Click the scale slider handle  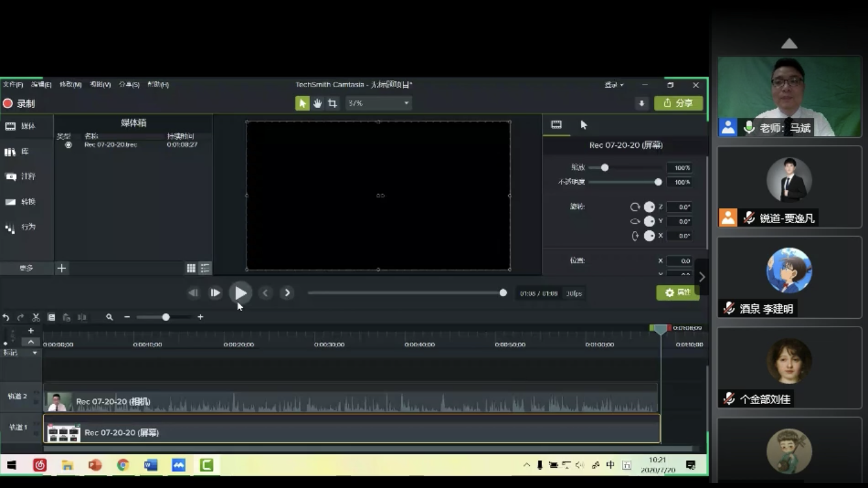[604, 168]
